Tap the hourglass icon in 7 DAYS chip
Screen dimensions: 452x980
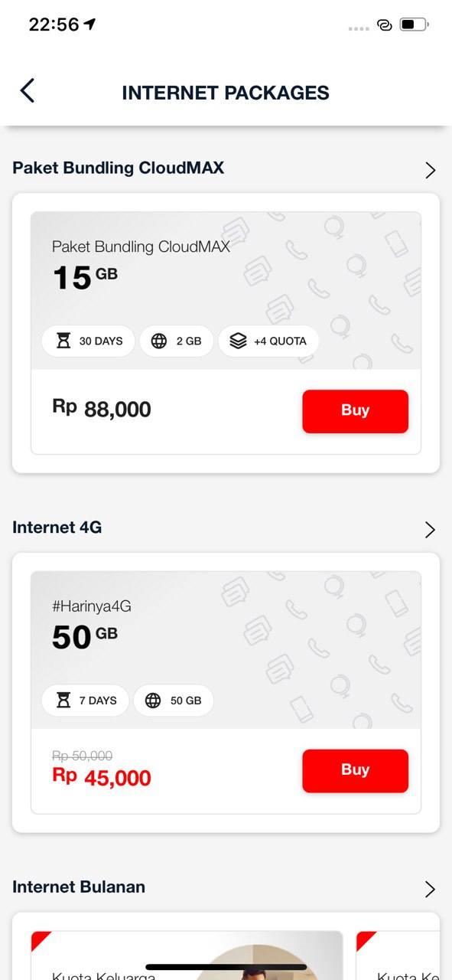[64, 700]
